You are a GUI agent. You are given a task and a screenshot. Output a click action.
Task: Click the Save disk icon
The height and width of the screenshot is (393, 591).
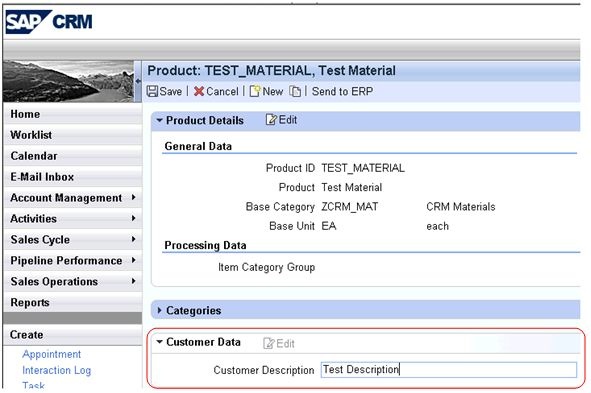coord(152,91)
